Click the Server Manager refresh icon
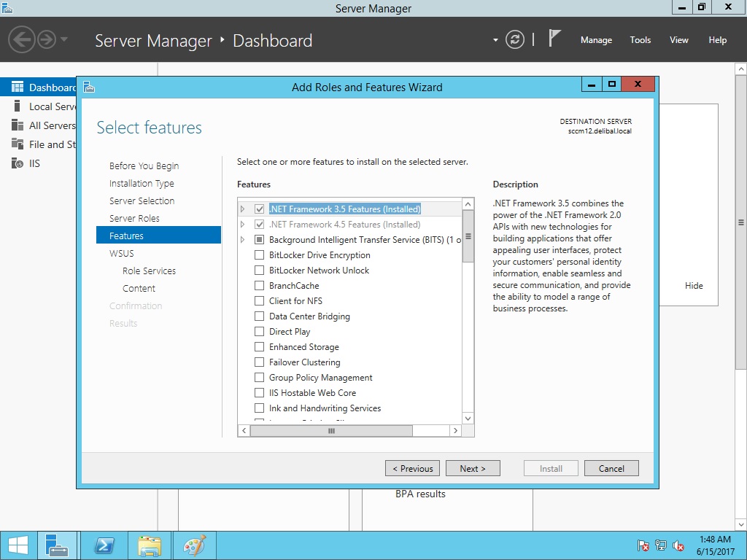The height and width of the screenshot is (560, 747). 515,40
